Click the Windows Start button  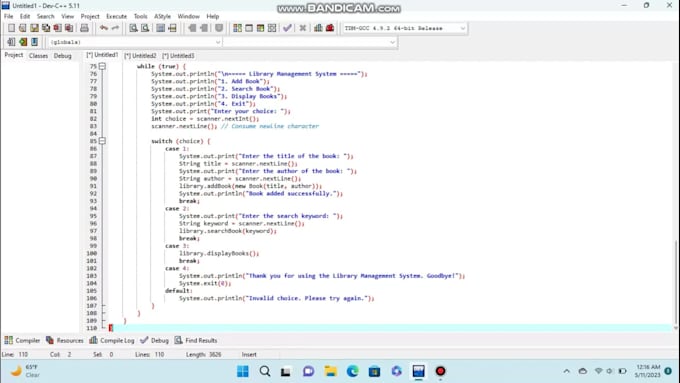(x=243, y=371)
